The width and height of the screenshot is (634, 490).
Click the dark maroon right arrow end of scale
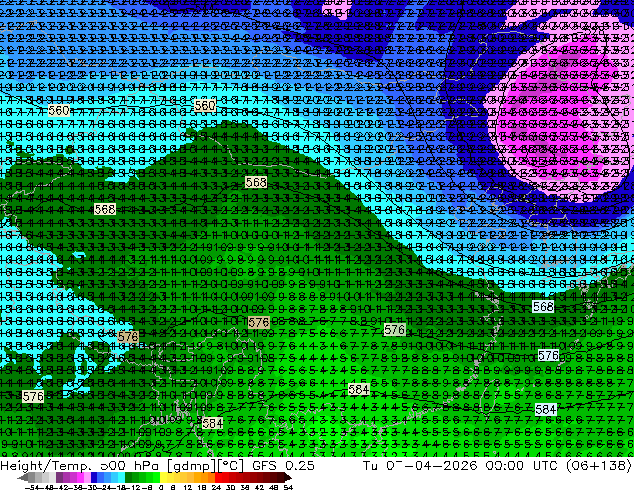click(x=287, y=478)
